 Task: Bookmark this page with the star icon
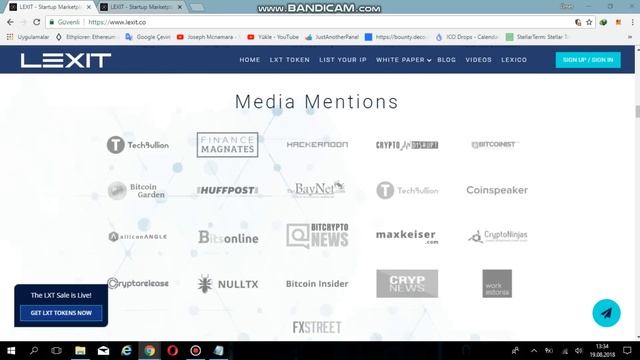pyautogui.click(x=589, y=22)
